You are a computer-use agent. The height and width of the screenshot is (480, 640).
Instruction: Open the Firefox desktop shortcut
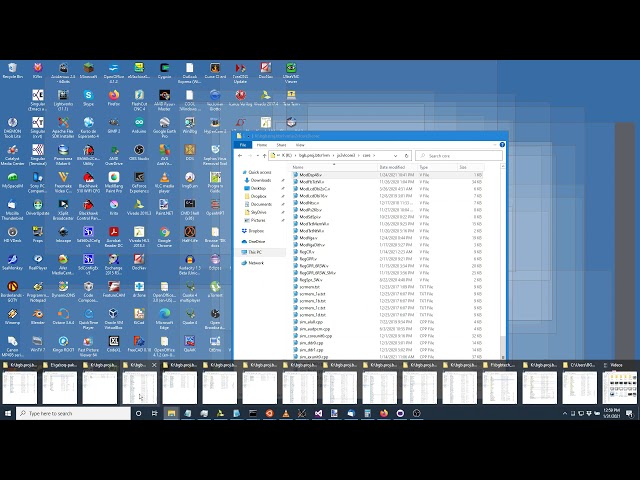[113, 98]
